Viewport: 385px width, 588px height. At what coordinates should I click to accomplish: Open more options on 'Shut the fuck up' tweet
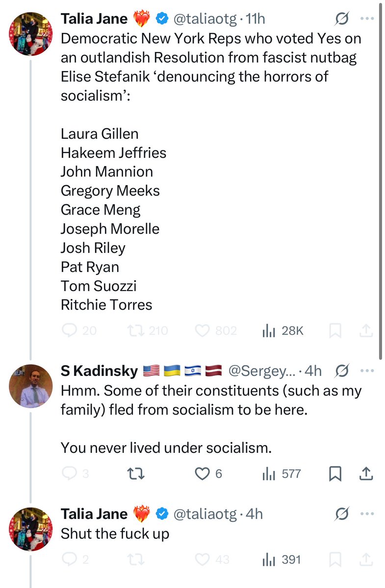tap(367, 514)
